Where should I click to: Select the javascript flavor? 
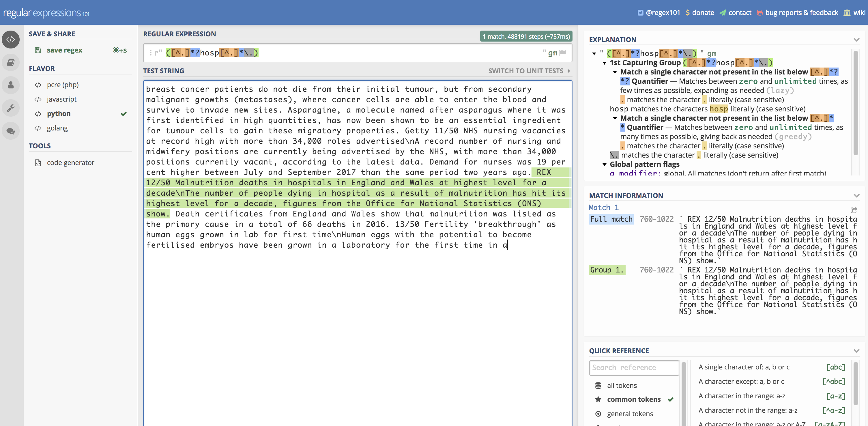click(x=62, y=99)
